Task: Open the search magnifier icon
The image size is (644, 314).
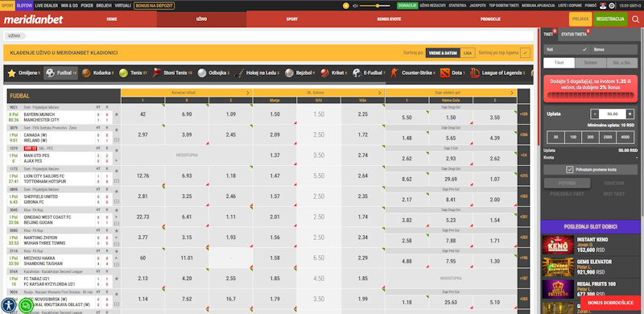Action: 636,19
